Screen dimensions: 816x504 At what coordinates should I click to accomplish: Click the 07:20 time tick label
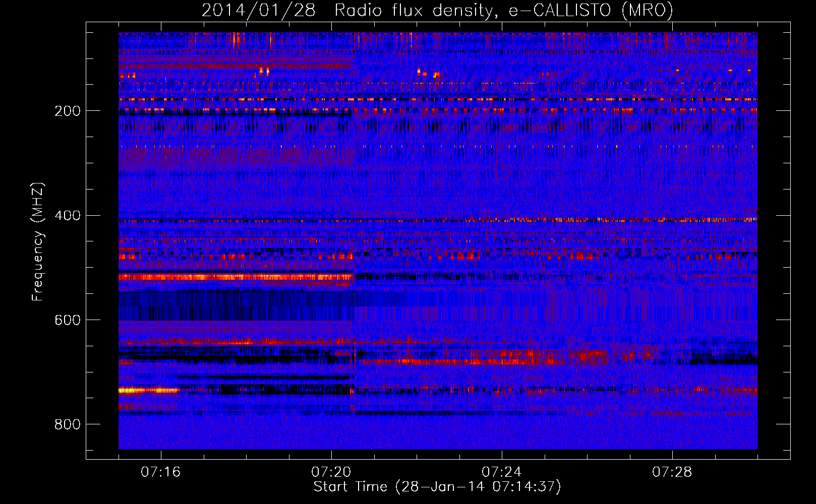[331, 472]
